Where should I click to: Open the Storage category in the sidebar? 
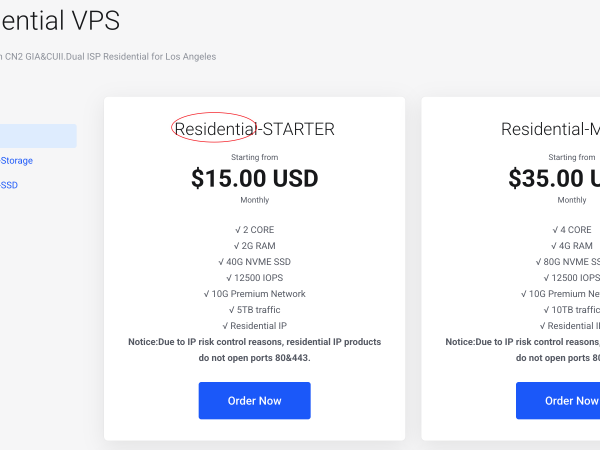click(17, 160)
